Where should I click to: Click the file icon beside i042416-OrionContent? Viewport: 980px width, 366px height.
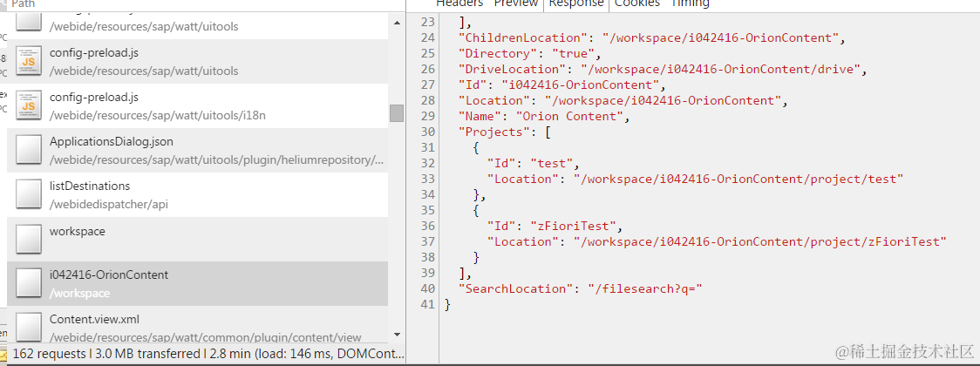(28, 283)
